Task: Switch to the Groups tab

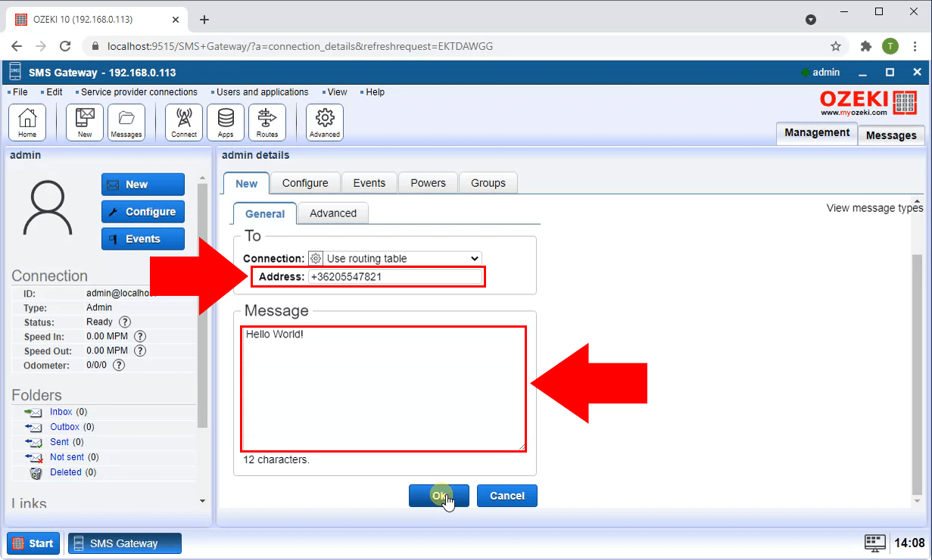Action: [488, 183]
